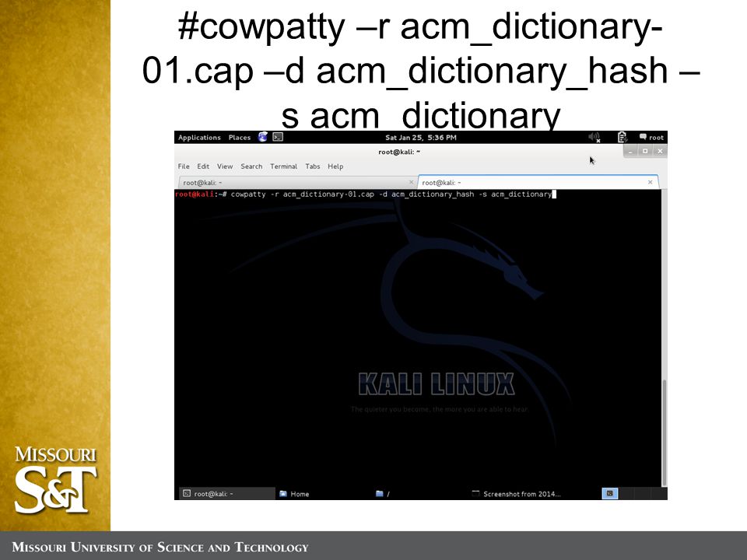Open Screenshot from 2014 taskbar entry
The width and height of the screenshot is (747, 560).
click(516, 494)
